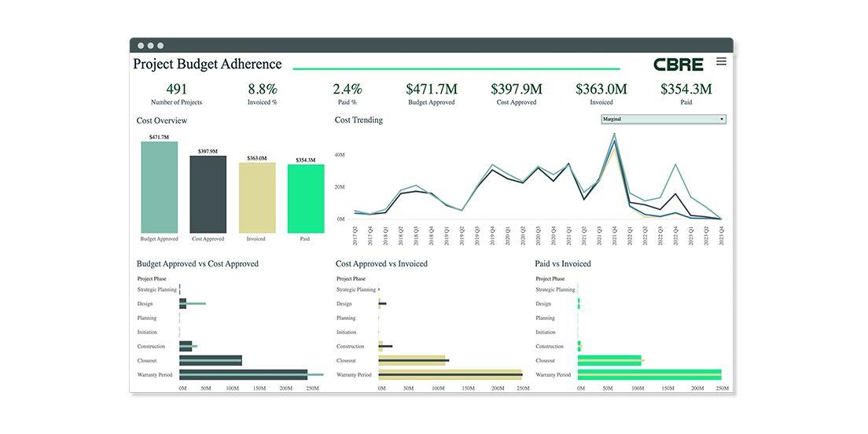Click the 2021 Q4 peak in Cost Trending

tap(614, 135)
